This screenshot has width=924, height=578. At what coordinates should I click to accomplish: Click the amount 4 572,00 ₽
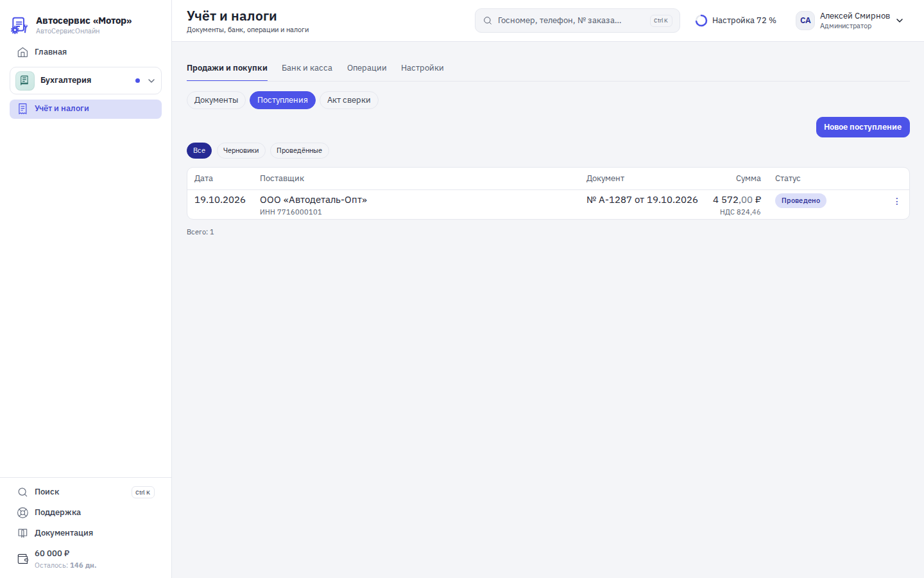click(737, 200)
